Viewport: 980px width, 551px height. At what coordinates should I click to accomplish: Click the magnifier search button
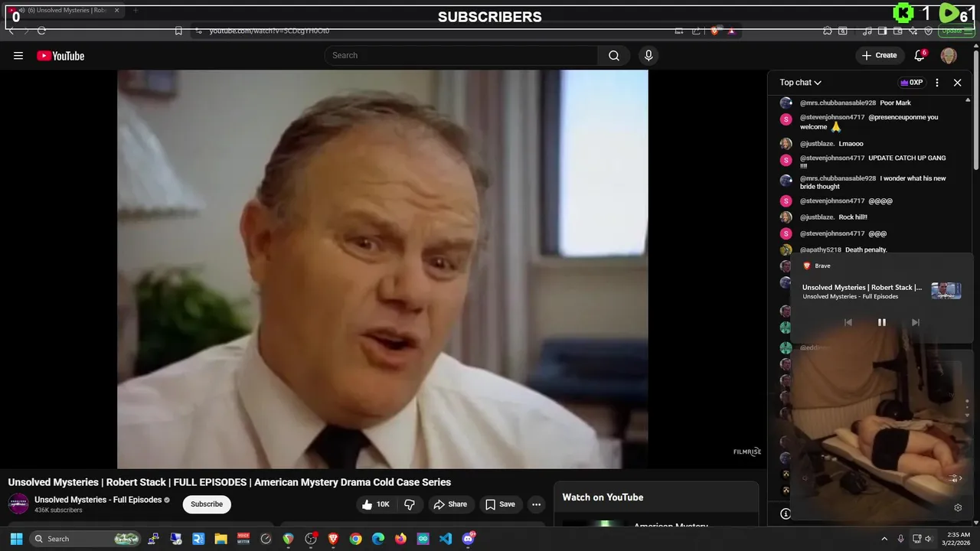(x=613, y=55)
